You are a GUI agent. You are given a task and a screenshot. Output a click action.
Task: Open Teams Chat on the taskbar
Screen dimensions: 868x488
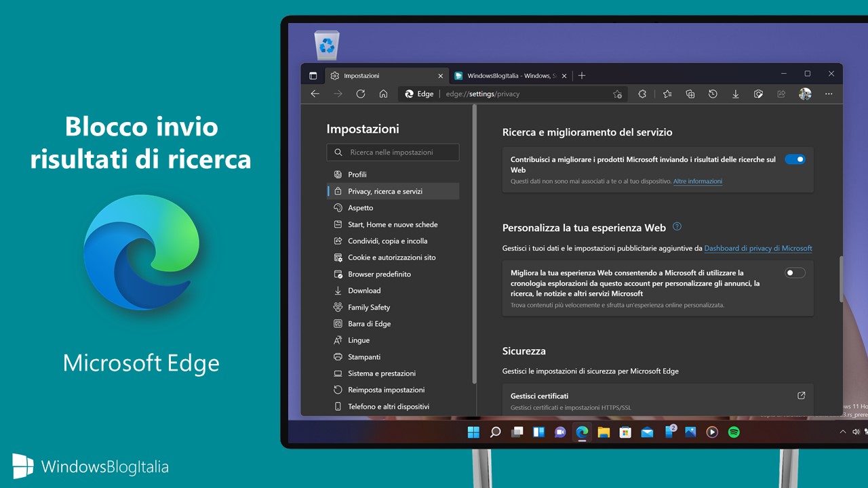[560, 432]
